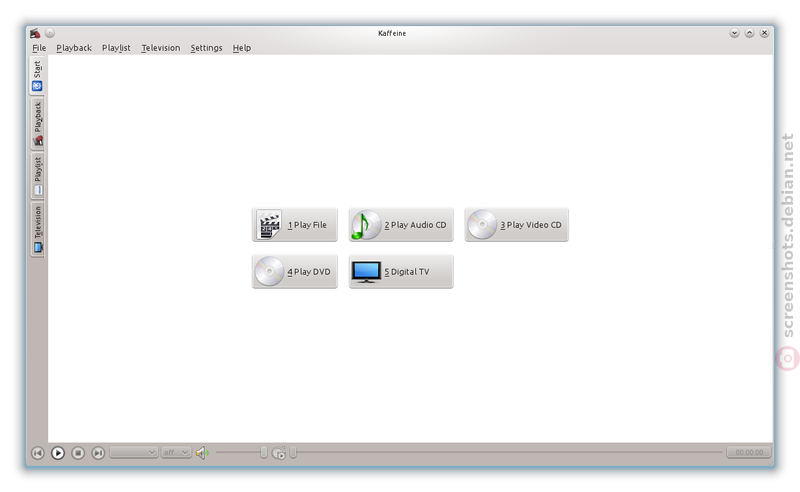Click the Kaffeine app icon in title bar

point(35,33)
